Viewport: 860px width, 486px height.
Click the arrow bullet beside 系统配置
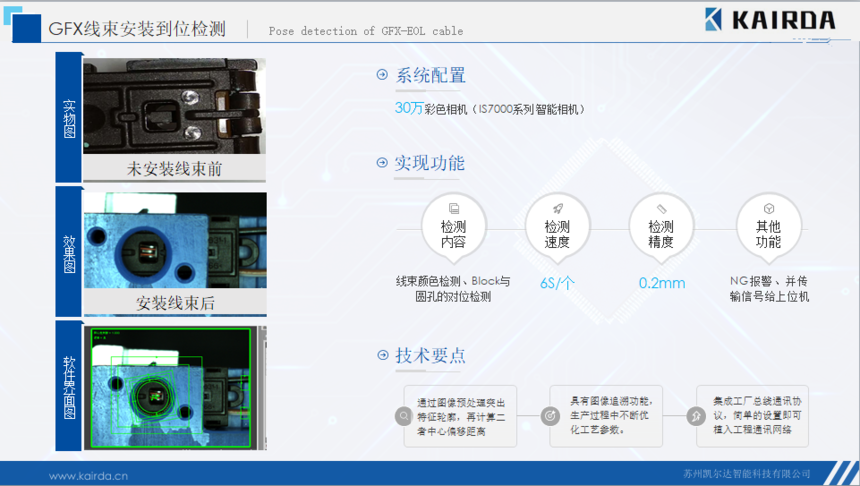[382, 75]
